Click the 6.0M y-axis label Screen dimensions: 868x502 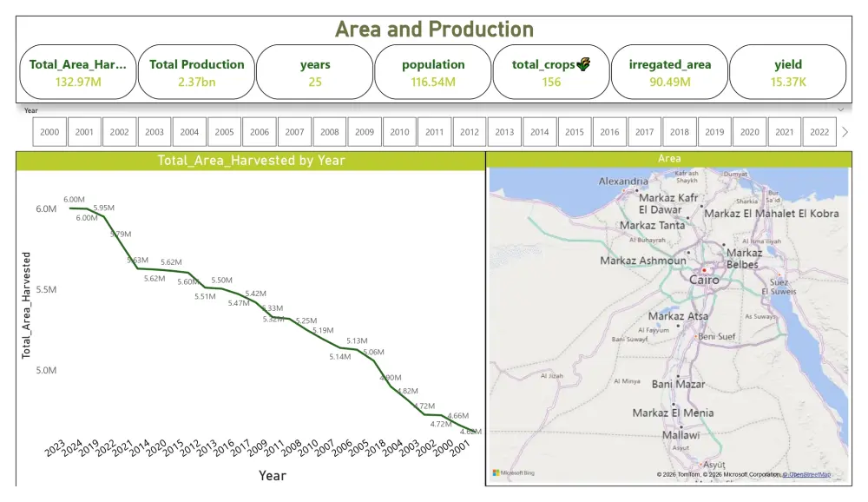tap(47, 209)
